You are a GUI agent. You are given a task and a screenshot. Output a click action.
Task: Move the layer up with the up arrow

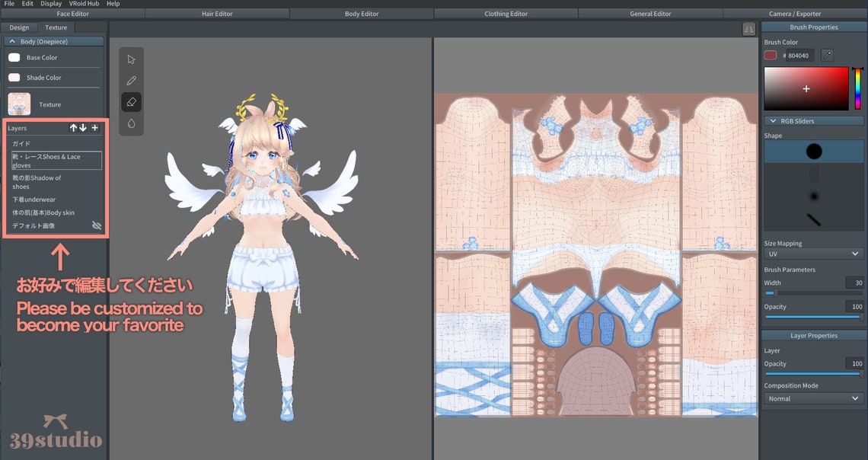click(x=73, y=128)
